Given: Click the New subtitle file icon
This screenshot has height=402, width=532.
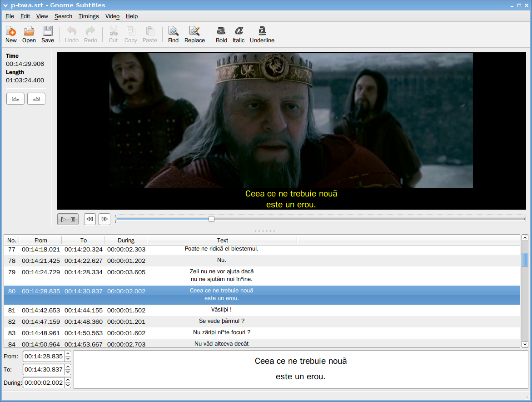Looking at the screenshot, I should (11, 35).
